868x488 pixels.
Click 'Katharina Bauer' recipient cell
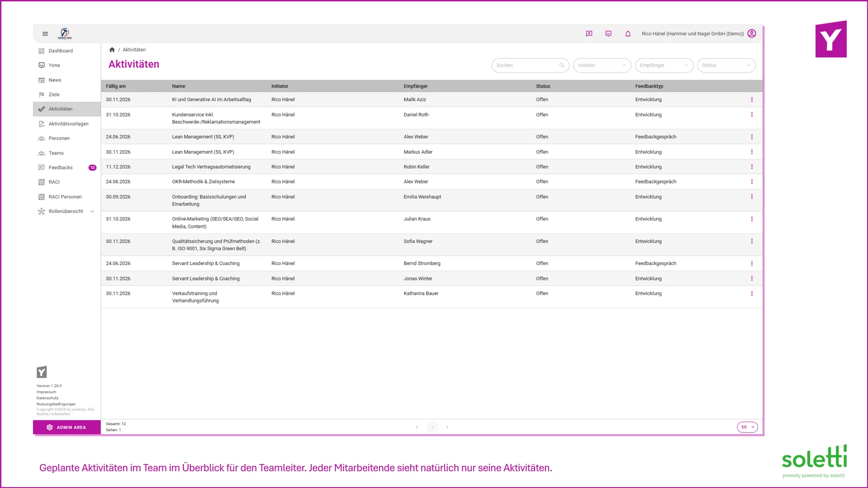(x=421, y=294)
